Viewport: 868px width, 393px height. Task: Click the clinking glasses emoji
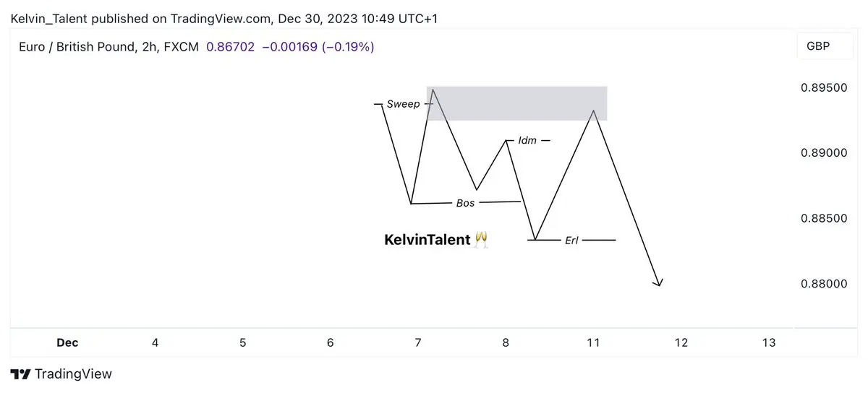(x=481, y=240)
